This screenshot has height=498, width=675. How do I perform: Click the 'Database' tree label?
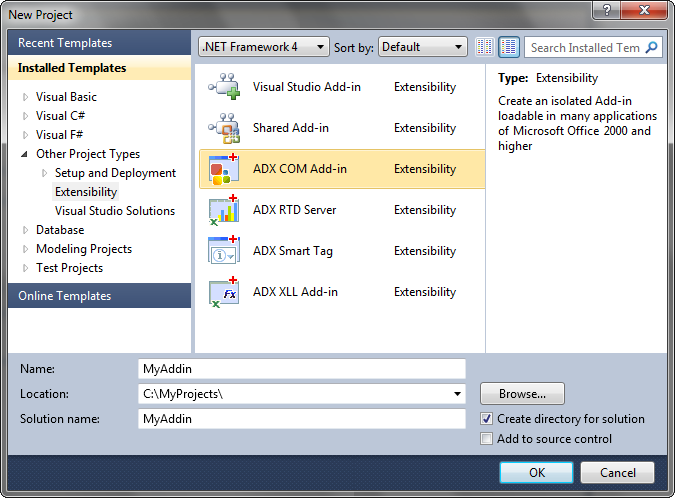[60, 230]
